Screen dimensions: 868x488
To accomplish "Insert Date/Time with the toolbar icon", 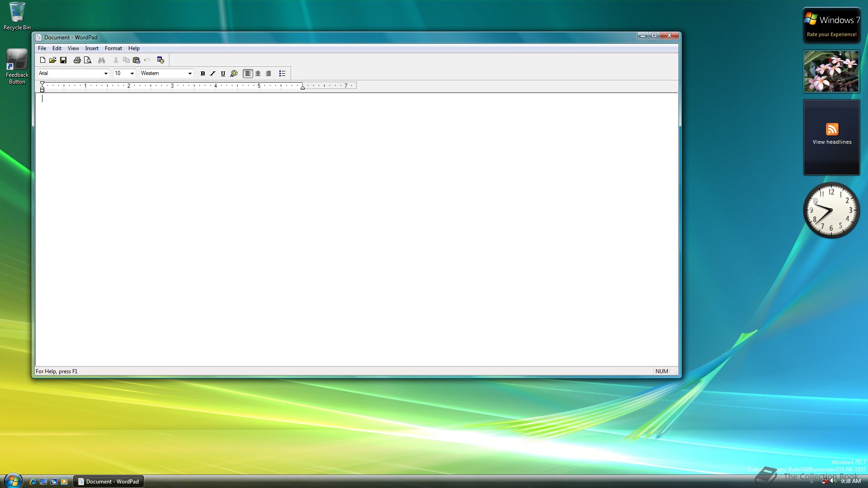I will pos(160,60).
